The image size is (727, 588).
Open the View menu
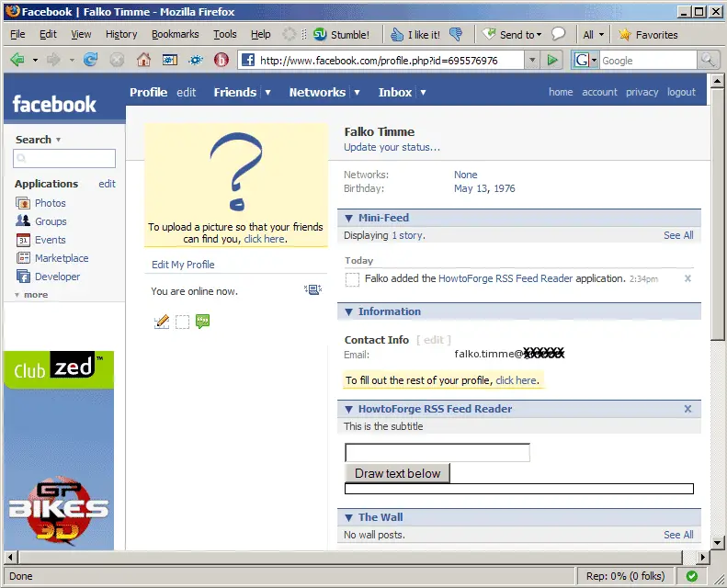(x=81, y=34)
